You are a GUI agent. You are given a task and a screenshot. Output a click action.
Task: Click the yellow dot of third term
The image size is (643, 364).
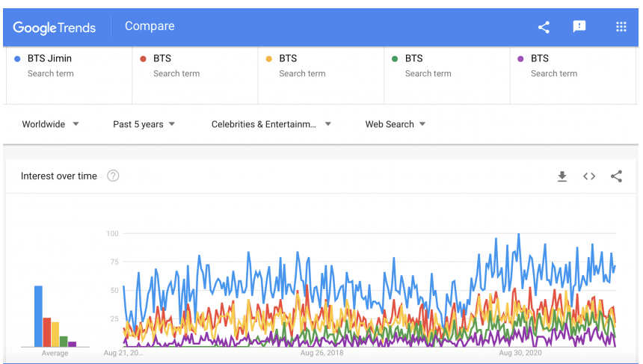pyautogui.click(x=269, y=59)
